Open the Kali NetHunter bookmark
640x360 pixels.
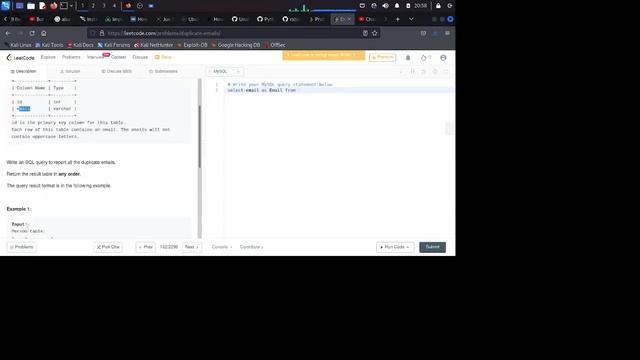pyautogui.click(x=153, y=45)
